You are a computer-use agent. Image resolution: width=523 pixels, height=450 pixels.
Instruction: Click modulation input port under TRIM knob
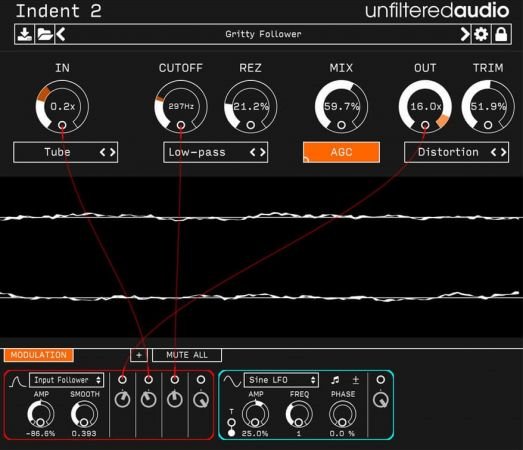[488, 125]
